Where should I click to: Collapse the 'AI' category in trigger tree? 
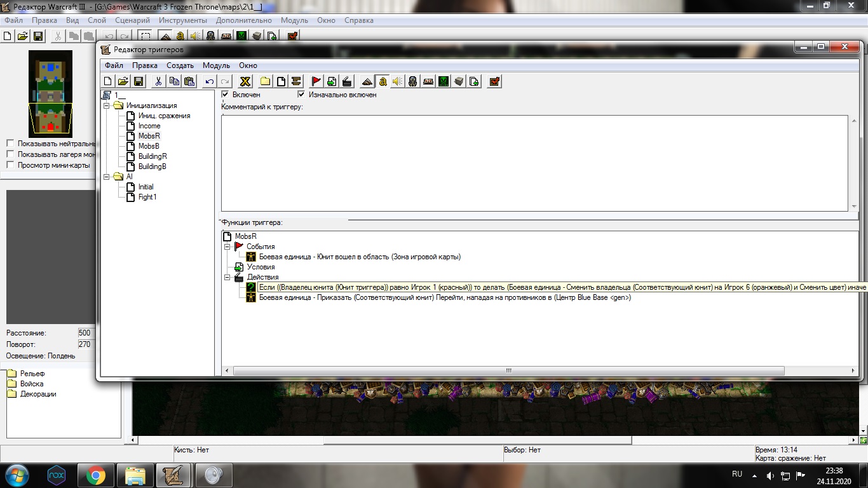[x=107, y=177]
